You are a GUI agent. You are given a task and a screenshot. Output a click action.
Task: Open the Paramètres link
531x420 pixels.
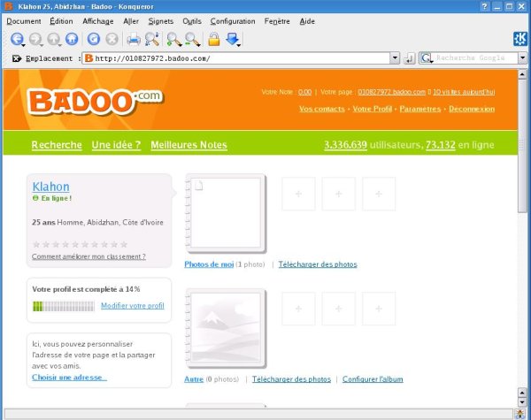click(x=420, y=109)
